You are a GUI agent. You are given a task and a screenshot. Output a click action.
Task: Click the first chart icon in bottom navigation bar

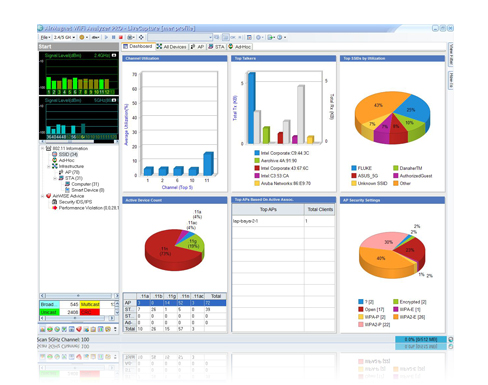coord(42,329)
